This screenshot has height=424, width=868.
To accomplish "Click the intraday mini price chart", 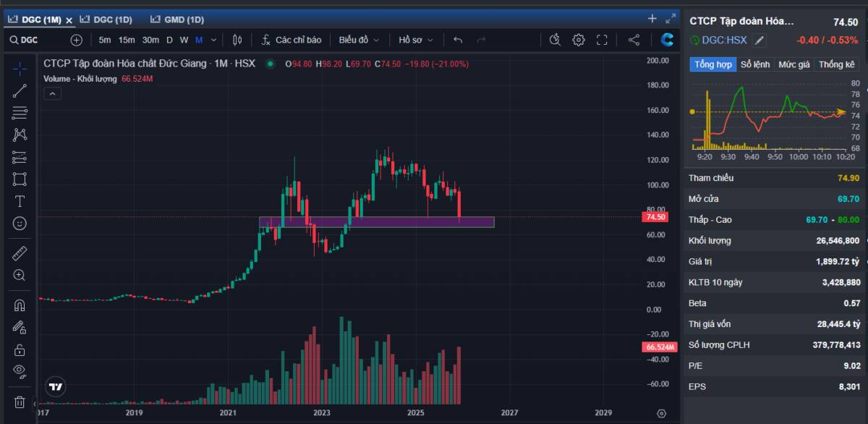I will [767, 116].
